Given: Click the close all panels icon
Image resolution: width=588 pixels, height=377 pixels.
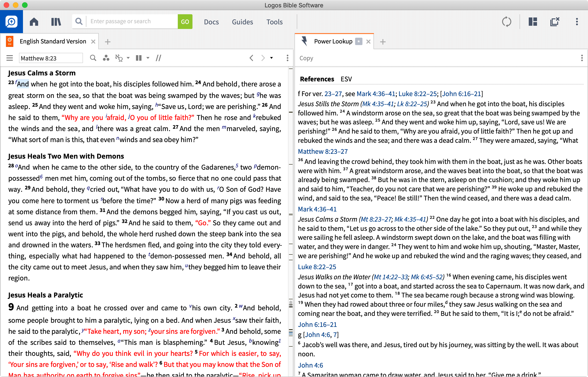Looking at the screenshot, I should click(x=554, y=22).
